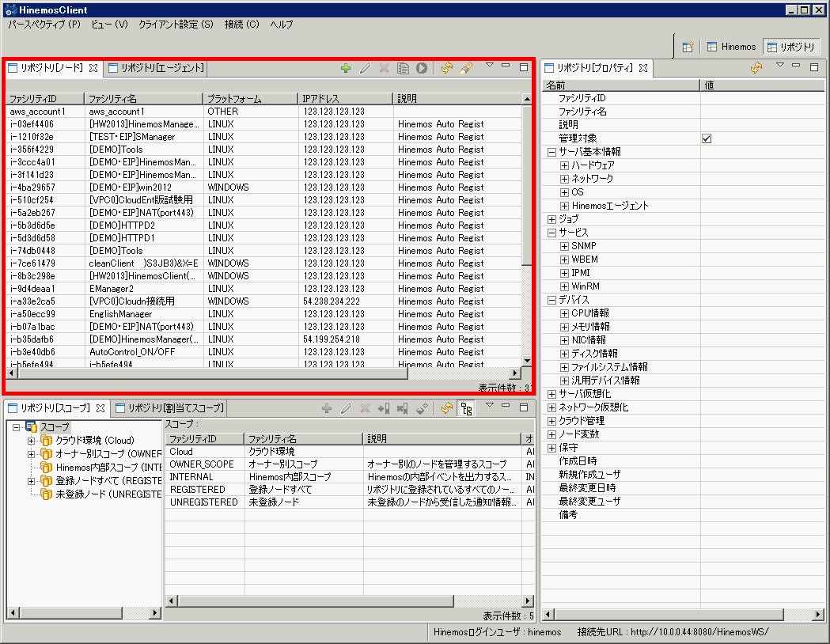Maximize the scope view panel

pyautogui.click(x=524, y=407)
